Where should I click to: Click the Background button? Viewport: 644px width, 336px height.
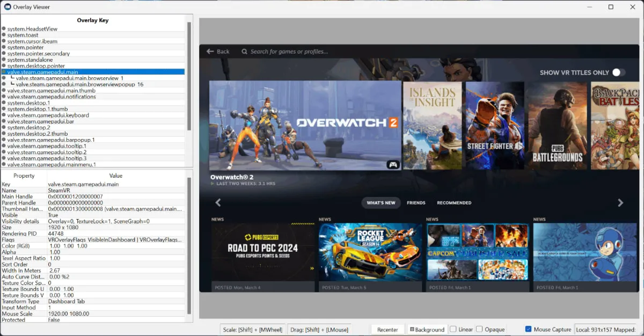427,330
